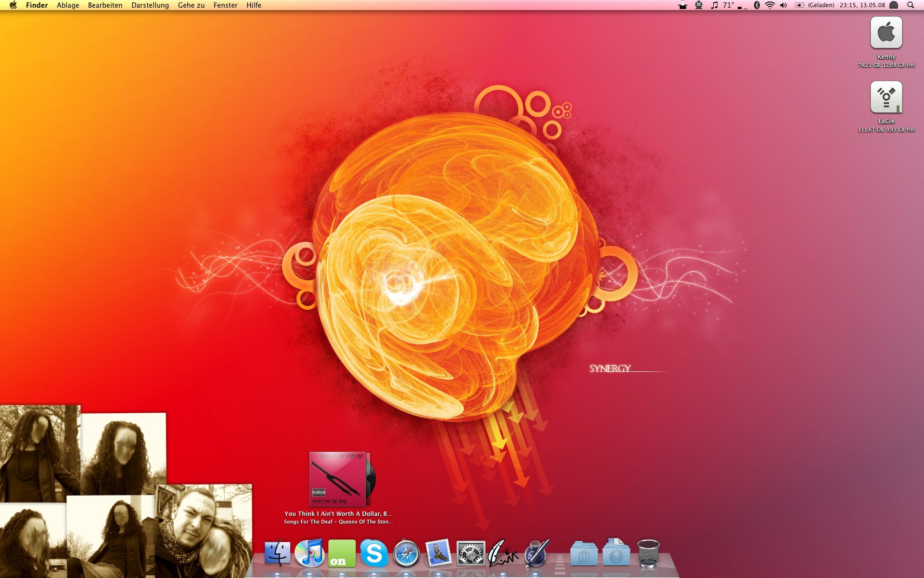Viewport: 924px width, 578px height.
Task: Open the Darstellung menu
Action: coord(150,5)
